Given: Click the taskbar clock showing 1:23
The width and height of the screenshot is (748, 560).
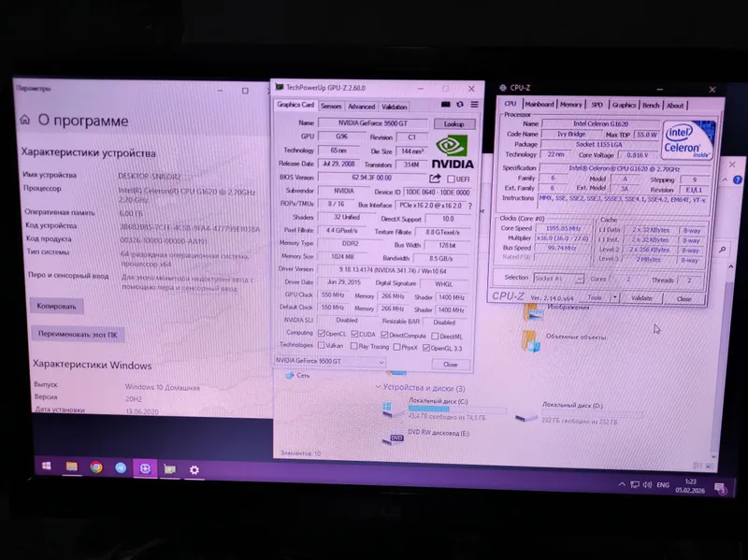Looking at the screenshot, I should click(x=690, y=486).
